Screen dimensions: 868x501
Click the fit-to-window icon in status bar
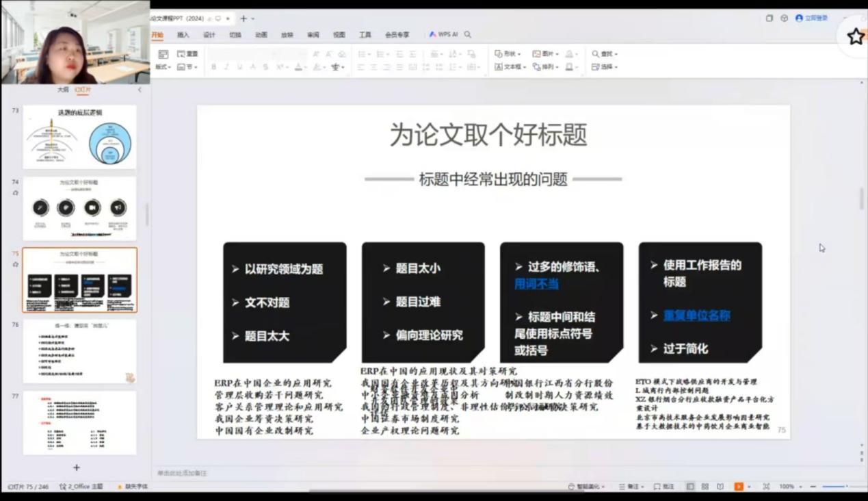[x=766, y=487]
